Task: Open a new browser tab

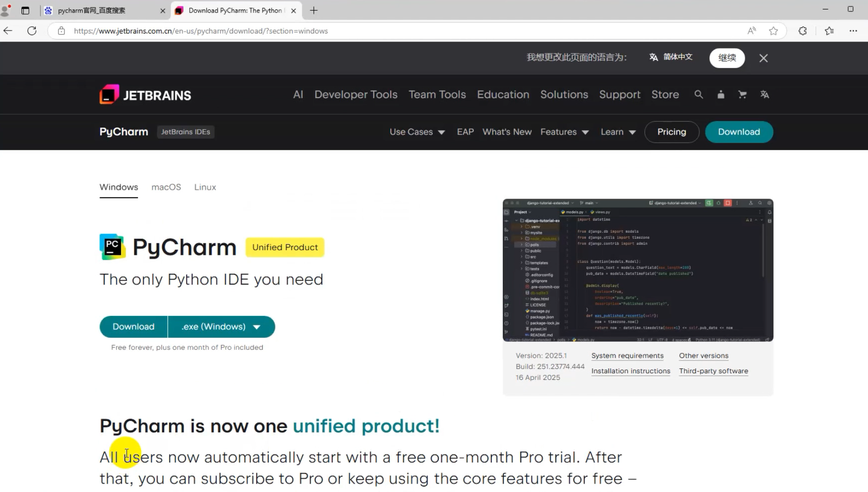Action: [x=314, y=11]
